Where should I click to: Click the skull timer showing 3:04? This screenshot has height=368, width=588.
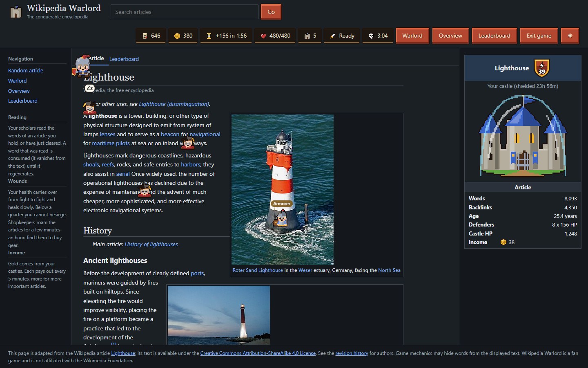click(x=378, y=36)
